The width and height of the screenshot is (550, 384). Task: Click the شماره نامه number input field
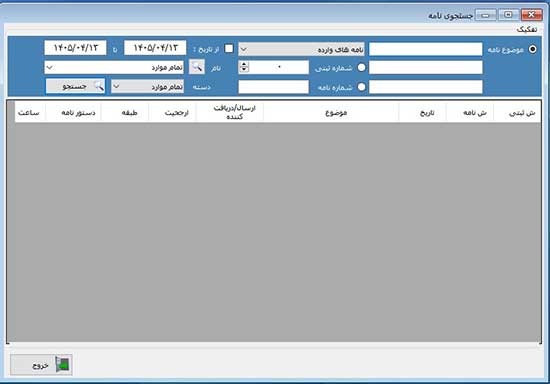point(274,87)
